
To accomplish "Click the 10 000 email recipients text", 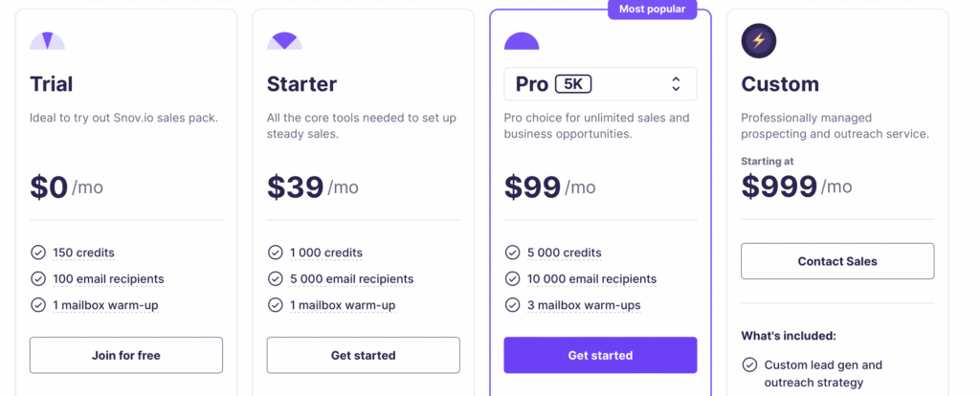I will point(591,279).
